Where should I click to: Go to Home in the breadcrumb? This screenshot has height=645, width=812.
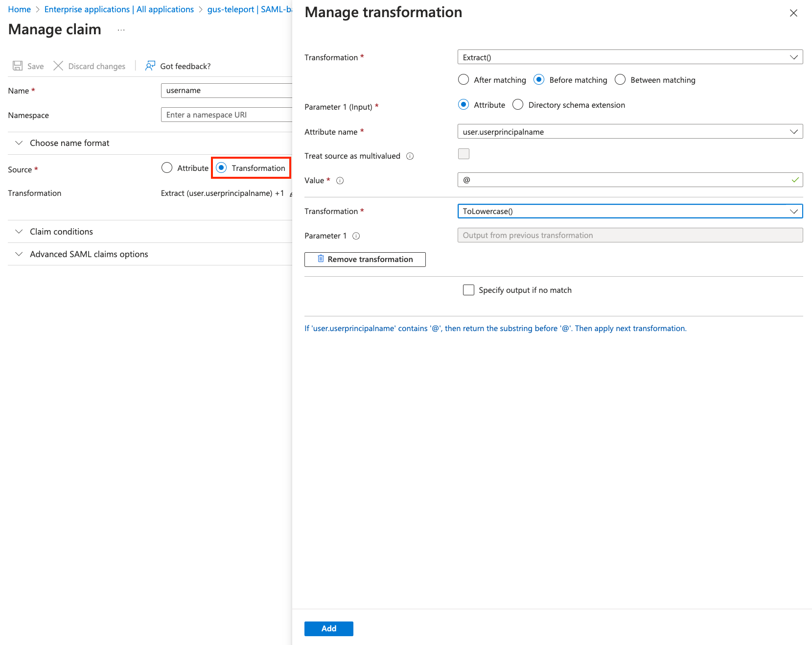click(20, 9)
